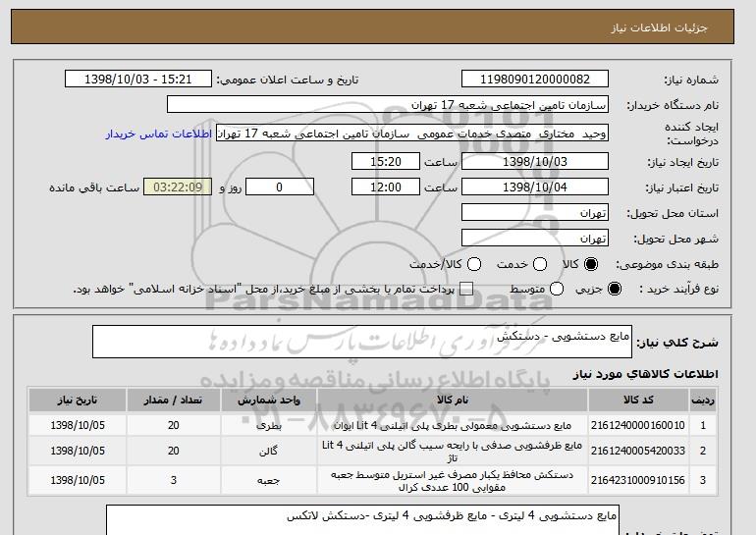Click the general description field مایع دستشویی - دستکش
The image size is (756, 535).
tap(362, 342)
